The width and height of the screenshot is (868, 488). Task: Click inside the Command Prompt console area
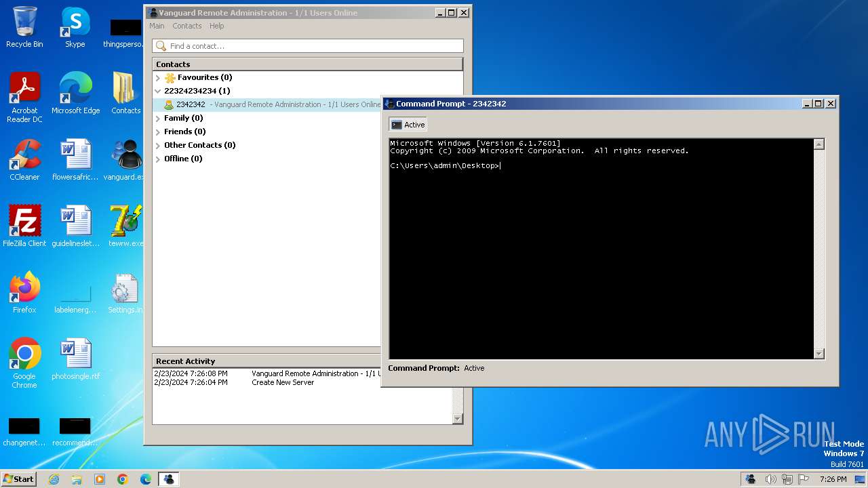click(601, 249)
